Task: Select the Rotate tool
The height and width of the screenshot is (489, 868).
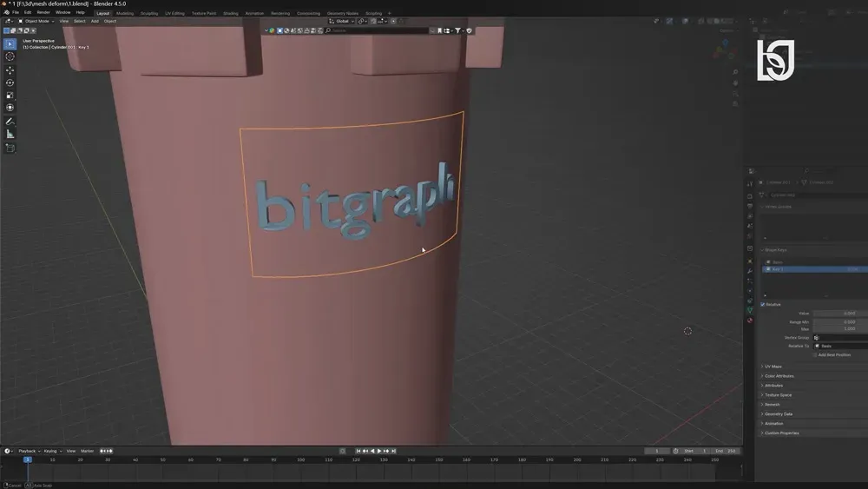Action: click(x=10, y=83)
